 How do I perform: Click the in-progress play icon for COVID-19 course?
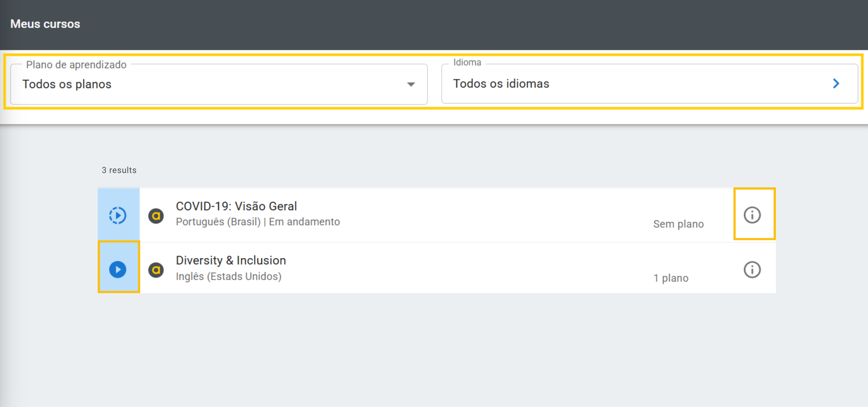118,216
